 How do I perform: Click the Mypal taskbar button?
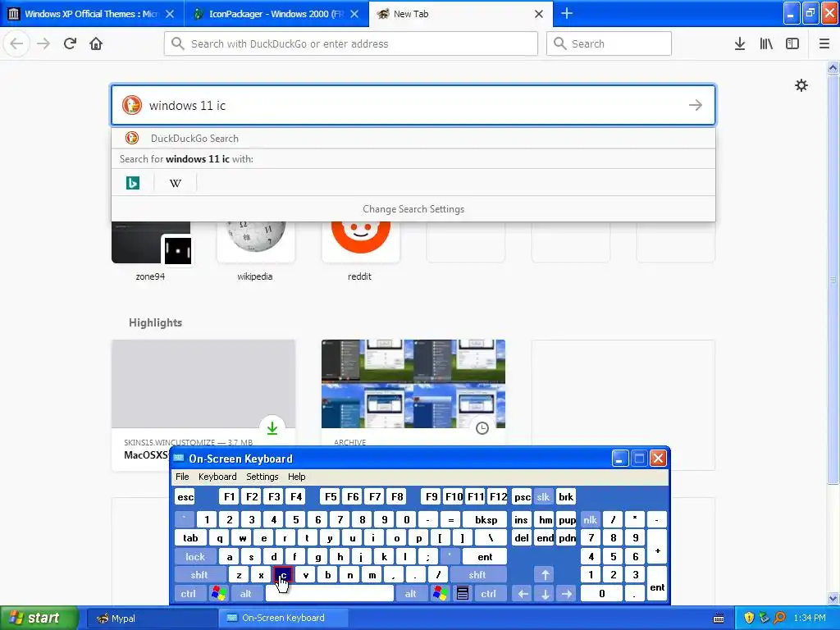(151, 618)
